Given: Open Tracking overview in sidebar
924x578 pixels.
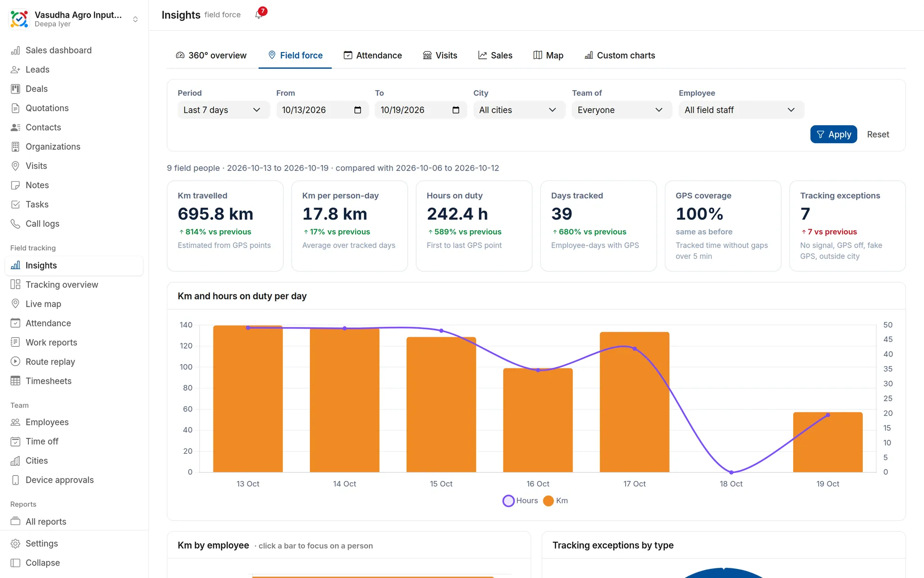Looking at the screenshot, I should click(74, 285).
